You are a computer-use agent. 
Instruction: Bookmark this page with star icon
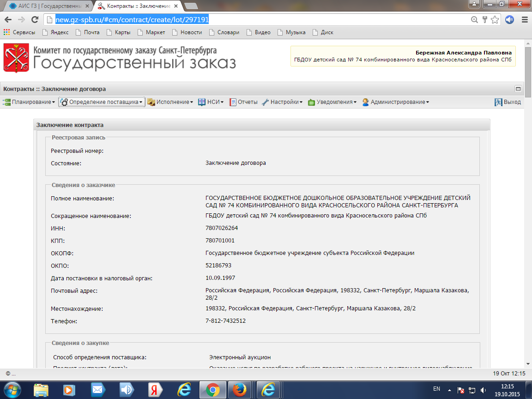point(495,20)
